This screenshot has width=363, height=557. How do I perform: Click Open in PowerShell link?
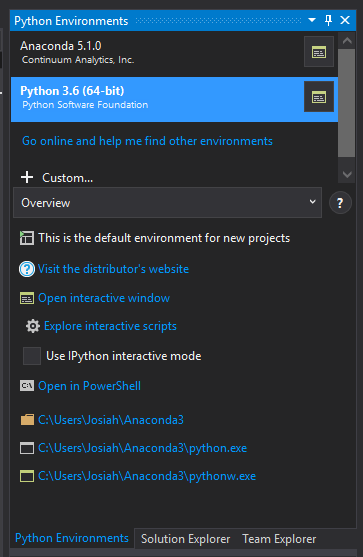pos(89,386)
